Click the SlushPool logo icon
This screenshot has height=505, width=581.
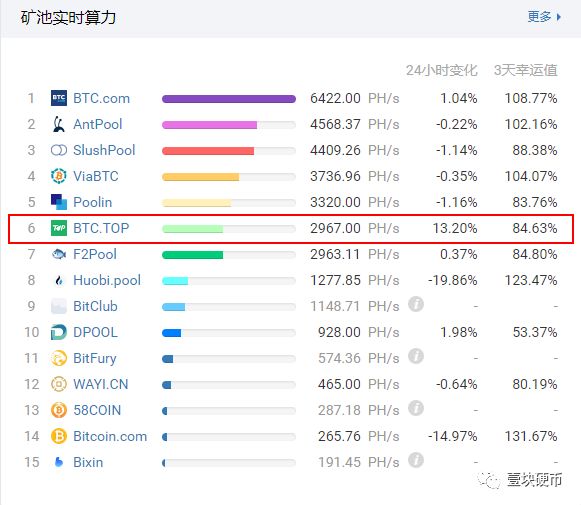[x=59, y=150]
